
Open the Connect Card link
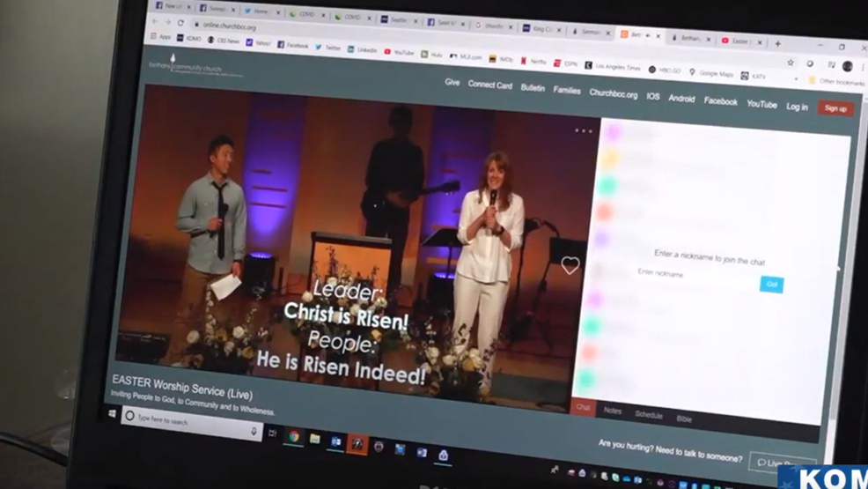point(489,85)
